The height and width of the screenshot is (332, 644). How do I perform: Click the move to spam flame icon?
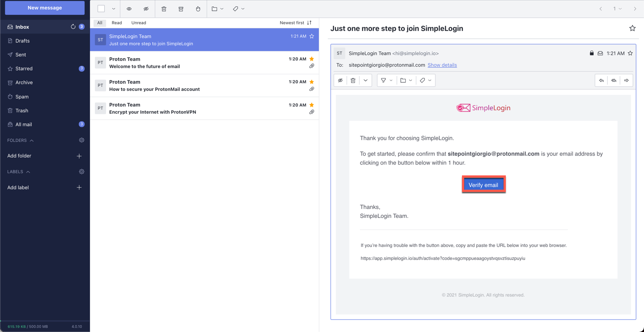(x=198, y=9)
